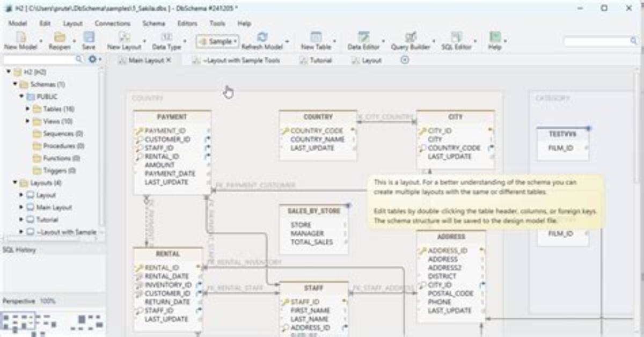Click the Save disk icon
The width and height of the screenshot is (644, 337).
(89, 37)
